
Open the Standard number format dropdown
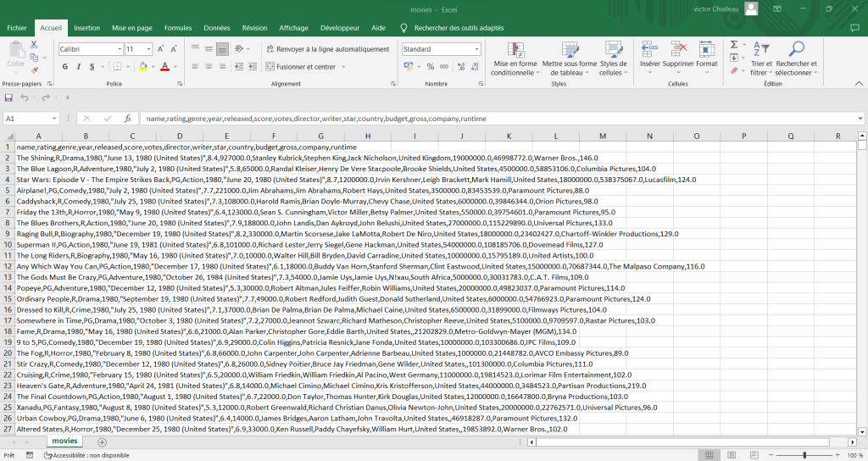point(476,49)
